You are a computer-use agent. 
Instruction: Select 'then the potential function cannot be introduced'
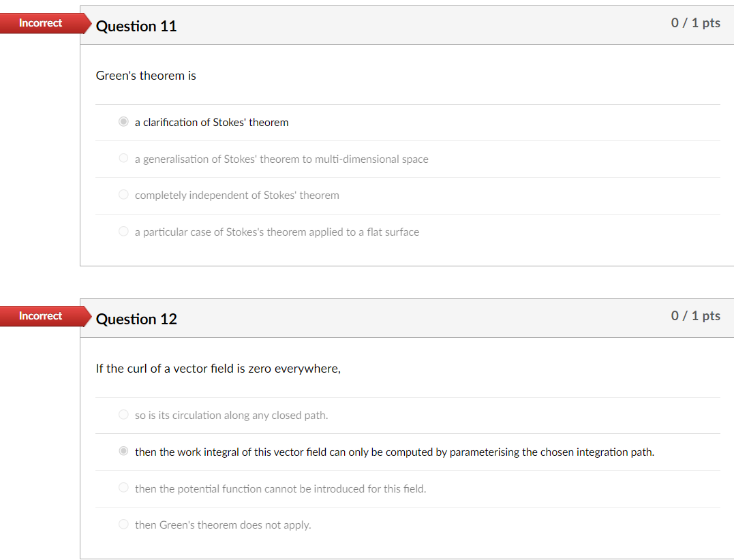pos(123,488)
